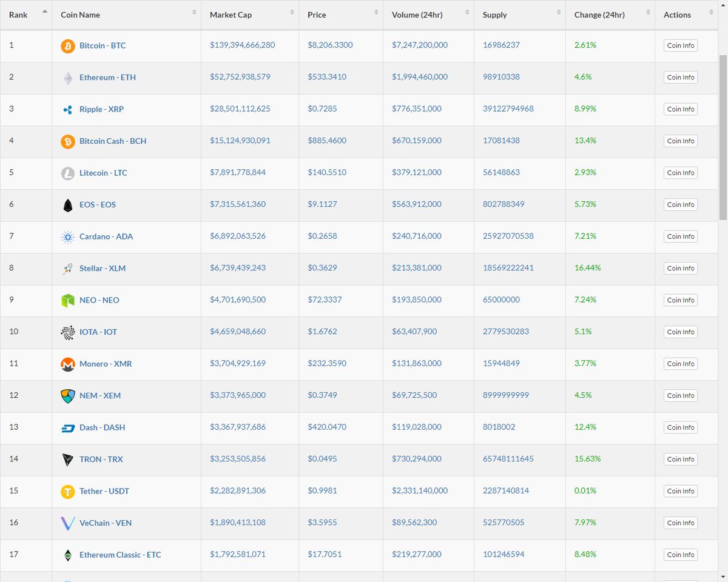
Task: Sort table by Market Cap column
Action: (x=250, y=15)
